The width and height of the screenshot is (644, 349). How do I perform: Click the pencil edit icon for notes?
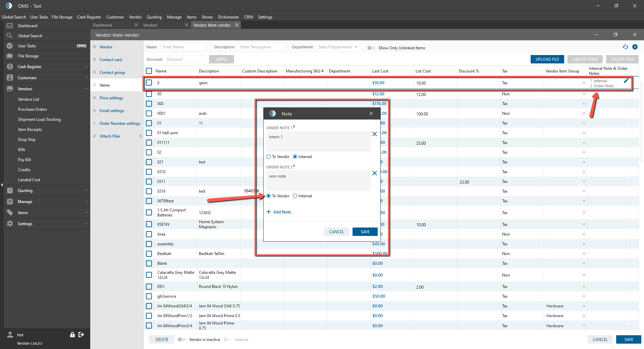click(626, 81)
